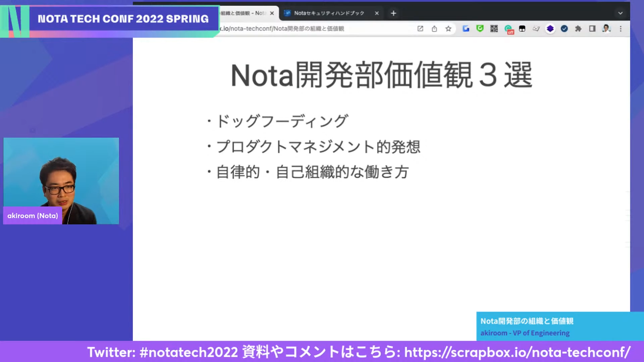Image resolution: width=644 pixels, height=362 pixels.
Task: Open the Extensions puzzle piece menu
Action: 578,29
